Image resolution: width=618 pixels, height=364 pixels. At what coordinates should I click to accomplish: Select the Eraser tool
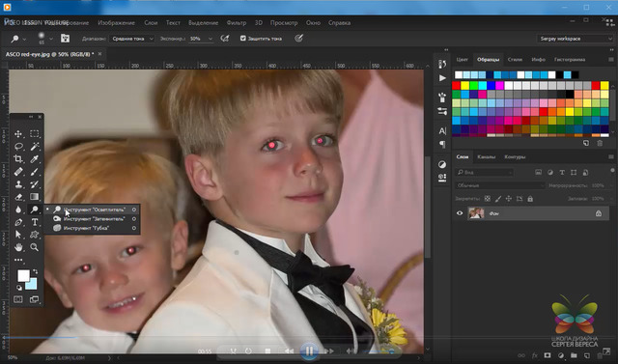point(18,197)
